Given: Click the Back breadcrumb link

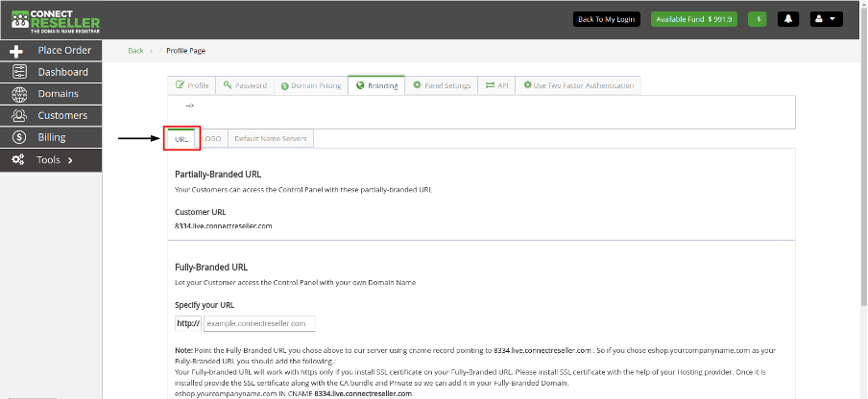Looking at the screenshot, I should pyautogui.click(x=135, y=51).
